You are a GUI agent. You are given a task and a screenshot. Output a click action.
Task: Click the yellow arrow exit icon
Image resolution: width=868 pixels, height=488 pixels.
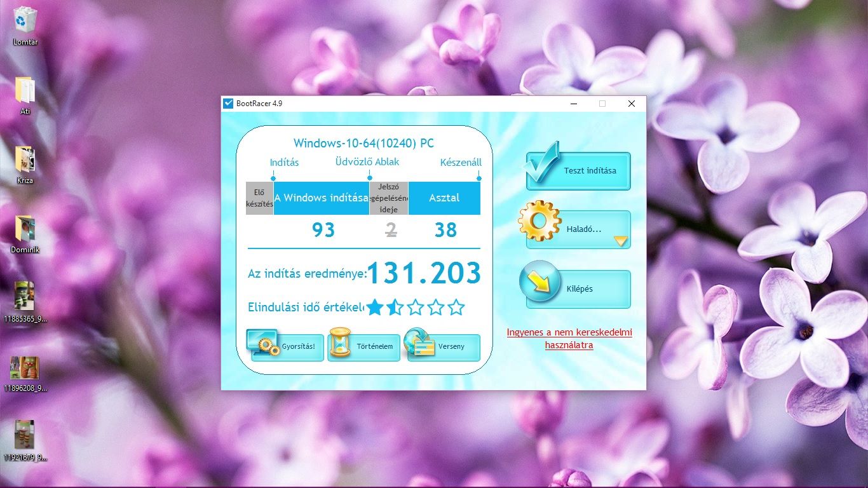[540, 281]
